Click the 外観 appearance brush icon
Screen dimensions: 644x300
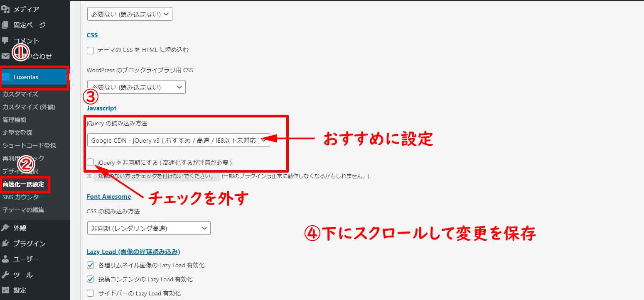click(x=5, y=228)
